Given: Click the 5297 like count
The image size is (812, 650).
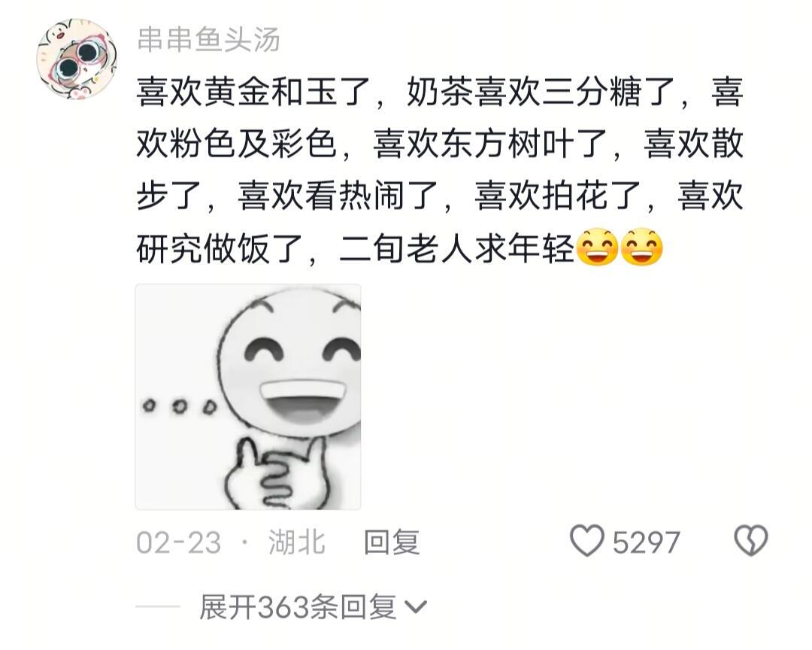Looking at the screenshot, I should pos(646,542).
